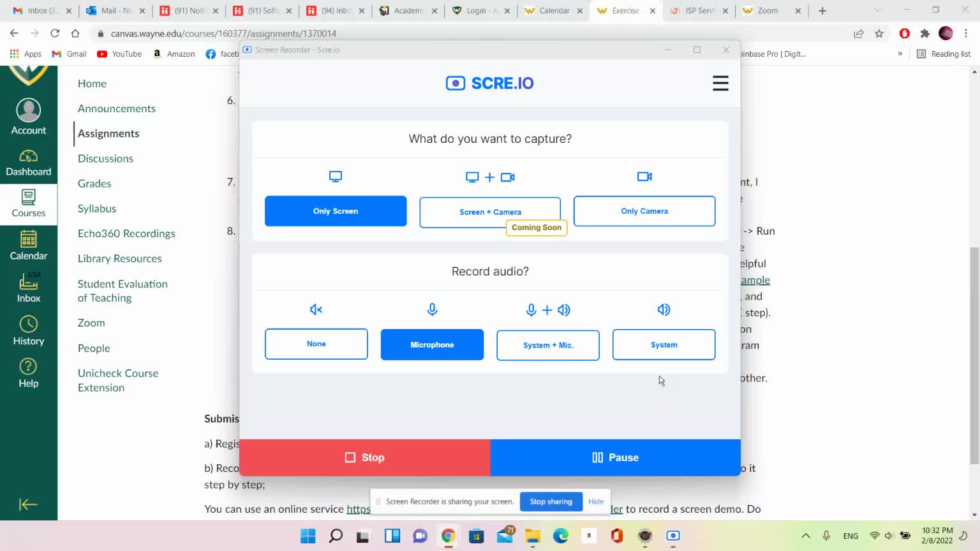This screenshot has width=980, height=551.
Task: Open Library Resources link
Action: point(120,258)
